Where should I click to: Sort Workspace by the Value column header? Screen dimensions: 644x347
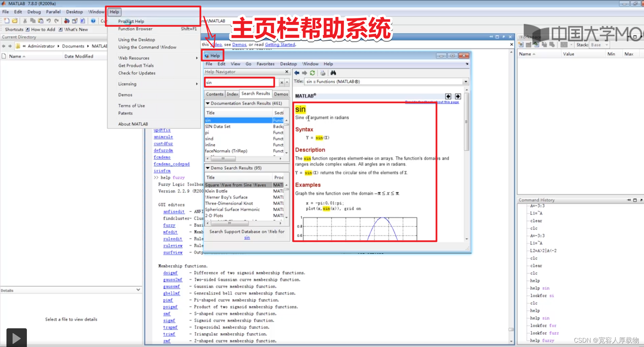(x=582, y=54)
